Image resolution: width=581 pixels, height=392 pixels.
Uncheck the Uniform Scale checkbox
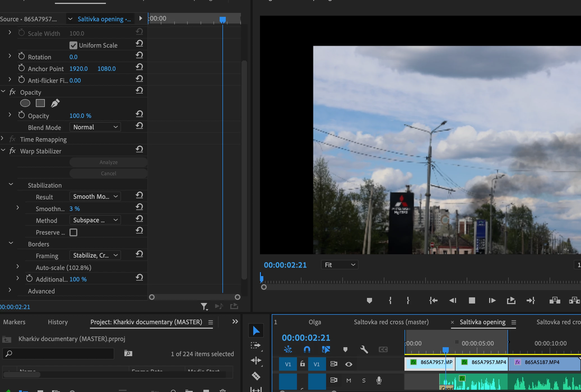[x=73, y=45]
